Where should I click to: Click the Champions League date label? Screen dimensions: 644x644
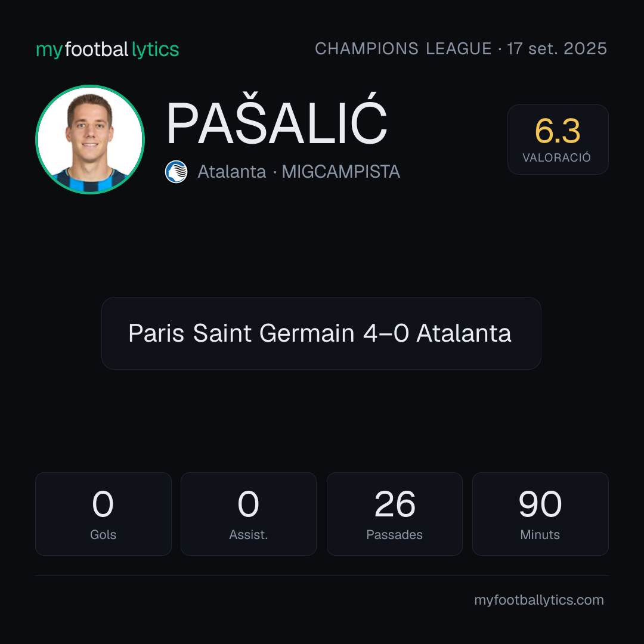coord(461,48)
